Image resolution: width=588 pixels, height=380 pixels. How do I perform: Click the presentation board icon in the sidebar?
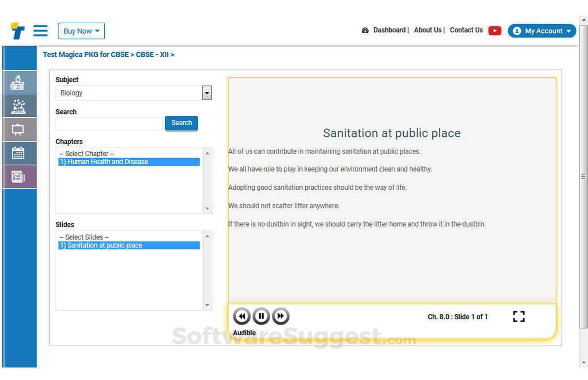click(19, 129)
